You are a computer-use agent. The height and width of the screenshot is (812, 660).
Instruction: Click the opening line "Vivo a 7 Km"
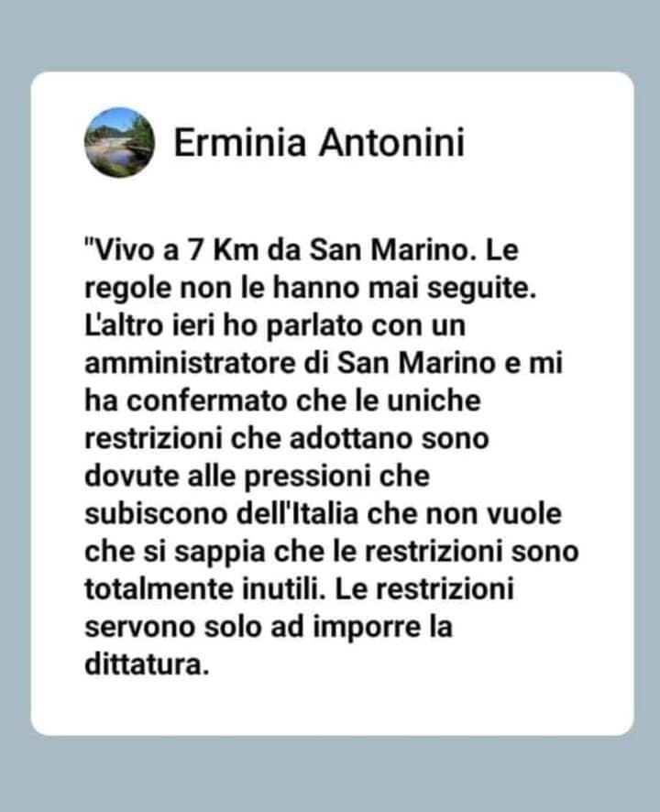click(172, 249)
